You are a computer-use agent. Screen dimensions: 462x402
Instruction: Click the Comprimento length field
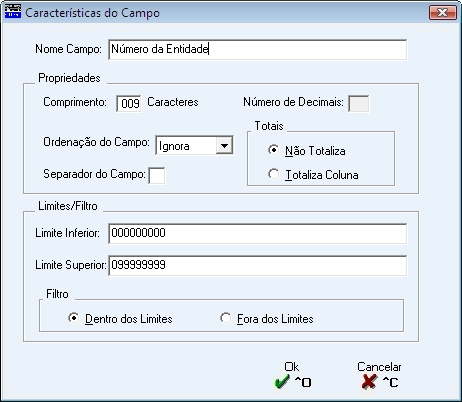(x=129, y=104)
